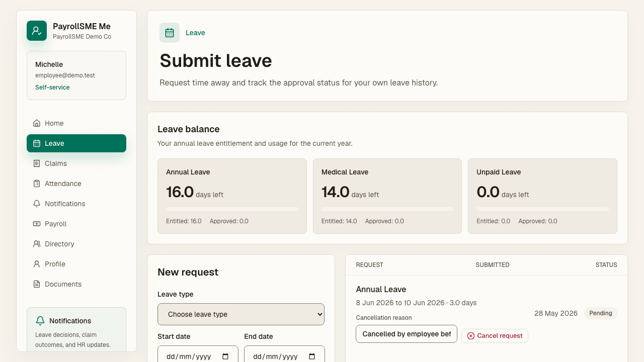The image size is (644, 362).
Task: Click the Self-service link under Michelle
Action: coord(52,87)
